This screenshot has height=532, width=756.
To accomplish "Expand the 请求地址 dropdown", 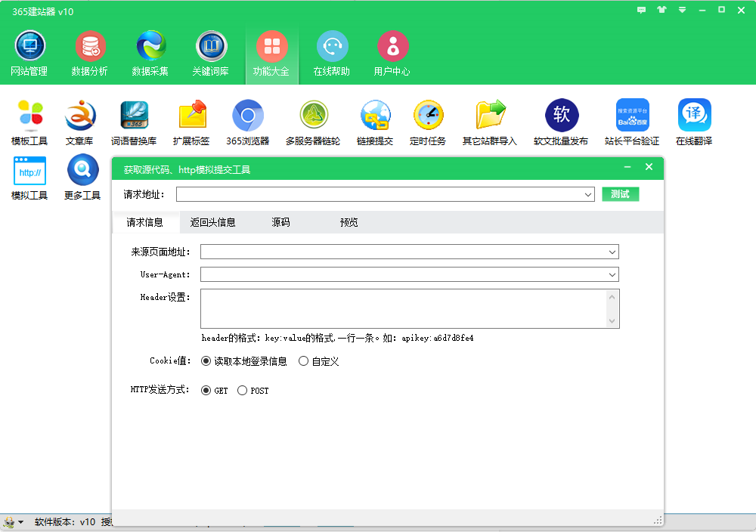I will pos(588,195).
